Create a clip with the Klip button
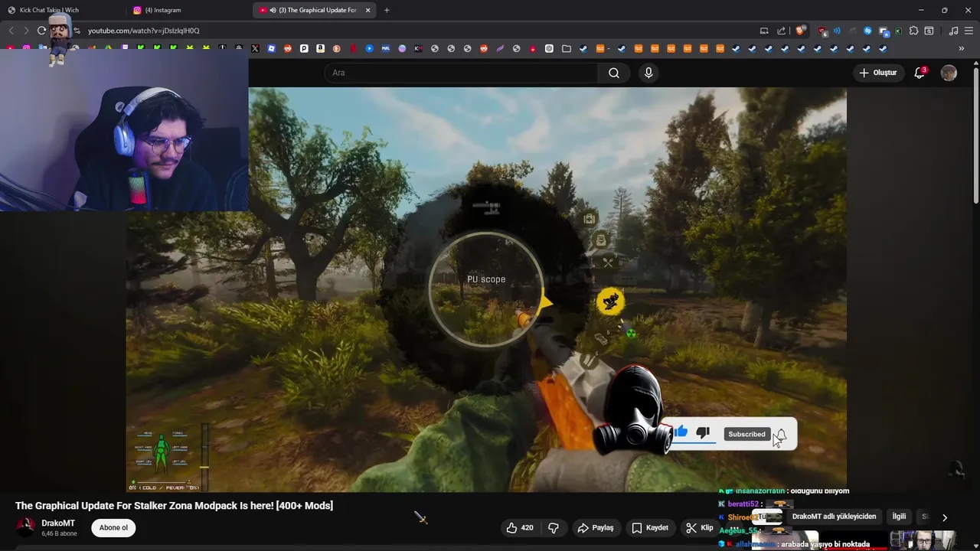 click(699, 528)
